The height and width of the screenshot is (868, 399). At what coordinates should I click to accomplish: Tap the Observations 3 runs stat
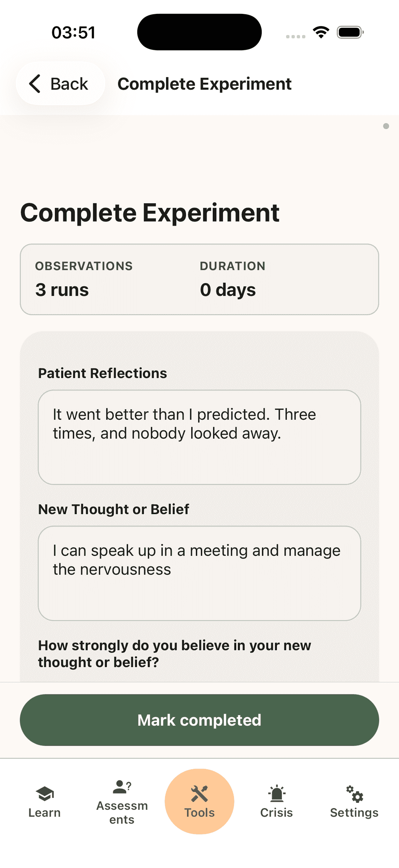point(84,280)
